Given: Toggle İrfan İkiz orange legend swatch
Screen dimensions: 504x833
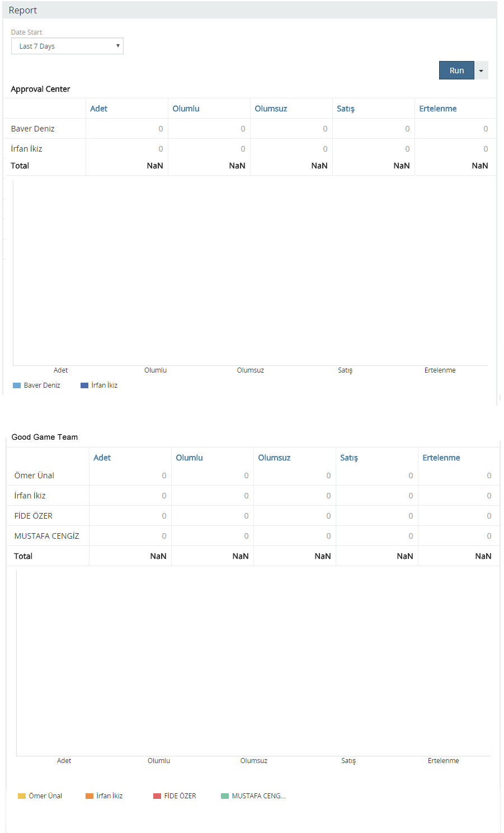Looking at the screenshot, I should click(90, 796).
